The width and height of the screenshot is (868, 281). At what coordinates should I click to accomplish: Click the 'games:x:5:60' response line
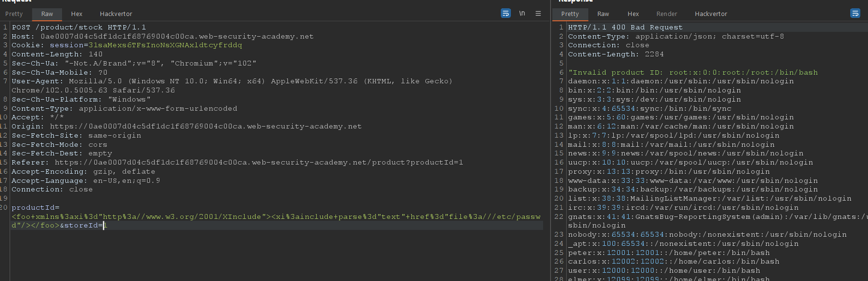[681, 117]
